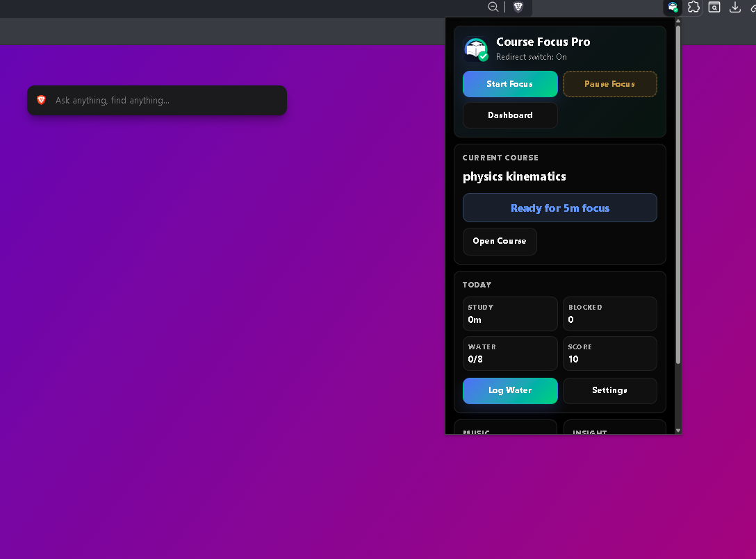Open Brave Shields lion icon
This screenshot has height=559, width=756.
click(x=518, y=7)
